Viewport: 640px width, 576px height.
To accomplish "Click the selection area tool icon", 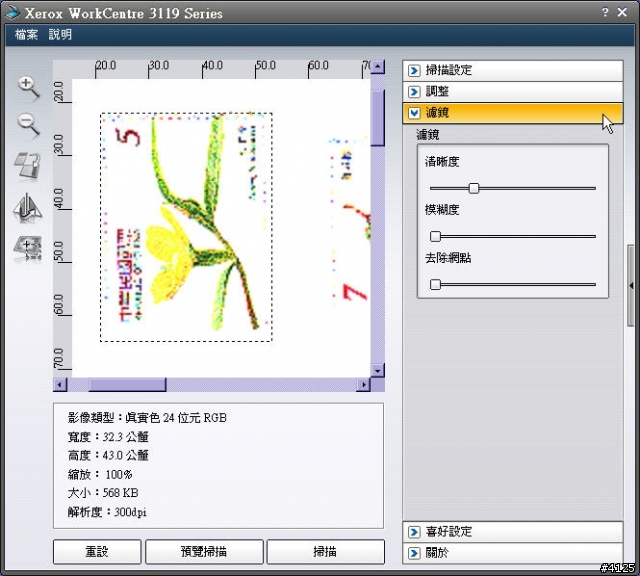I will (x=27, y=248).
